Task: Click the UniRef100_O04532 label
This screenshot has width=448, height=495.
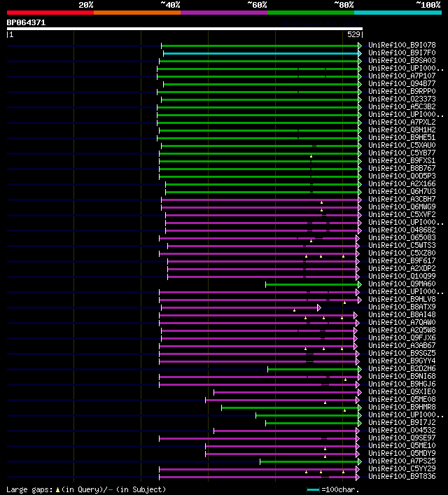Action: [402, 431]
